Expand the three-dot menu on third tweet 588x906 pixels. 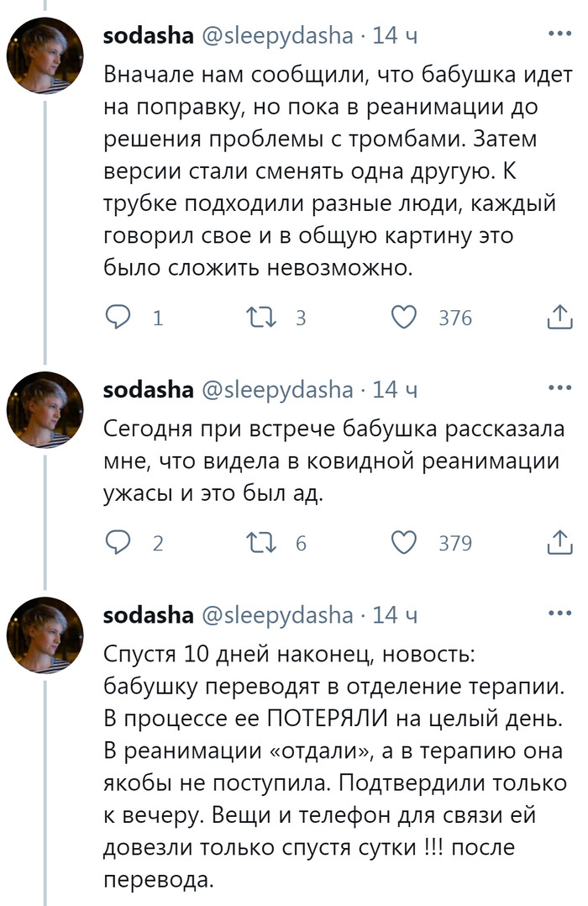tap(559, 614)
